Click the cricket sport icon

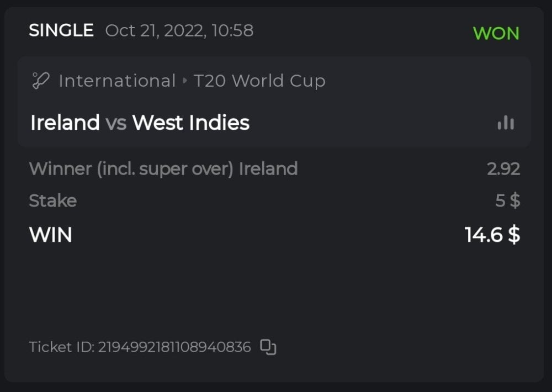pyautogui.click(x=40, y=81)
